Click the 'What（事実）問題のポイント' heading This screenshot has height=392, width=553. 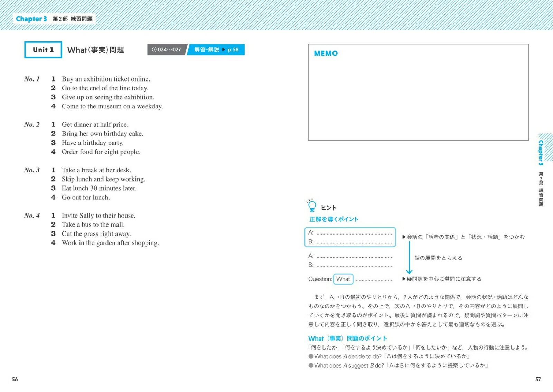(x=347, y=338)
